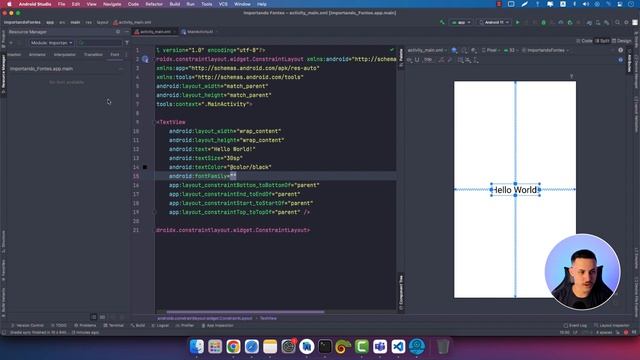
Task: Click the Make Project hammer icon
Action: click(x=442, y=22)
